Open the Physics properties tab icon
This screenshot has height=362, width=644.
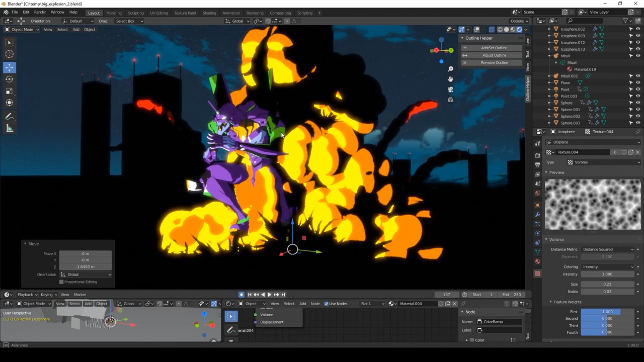[537, 233]
